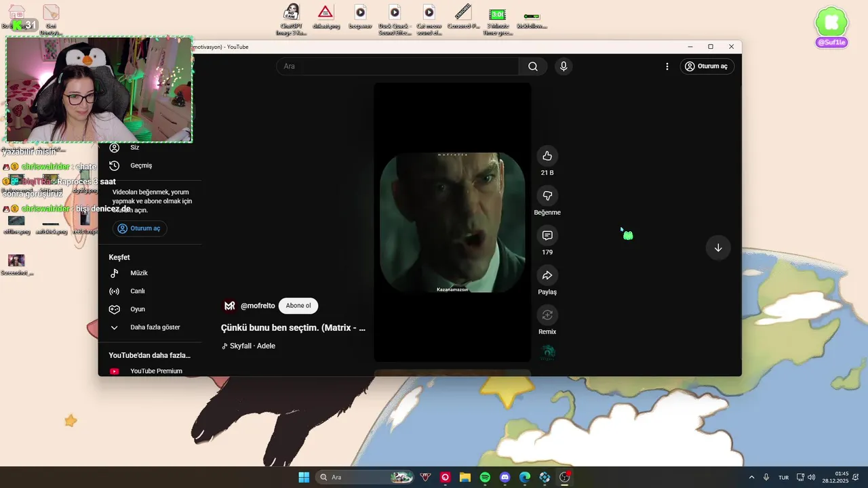Open Microsoft Edge from the taskbar
868x488 pixels.
pos(525,477)
